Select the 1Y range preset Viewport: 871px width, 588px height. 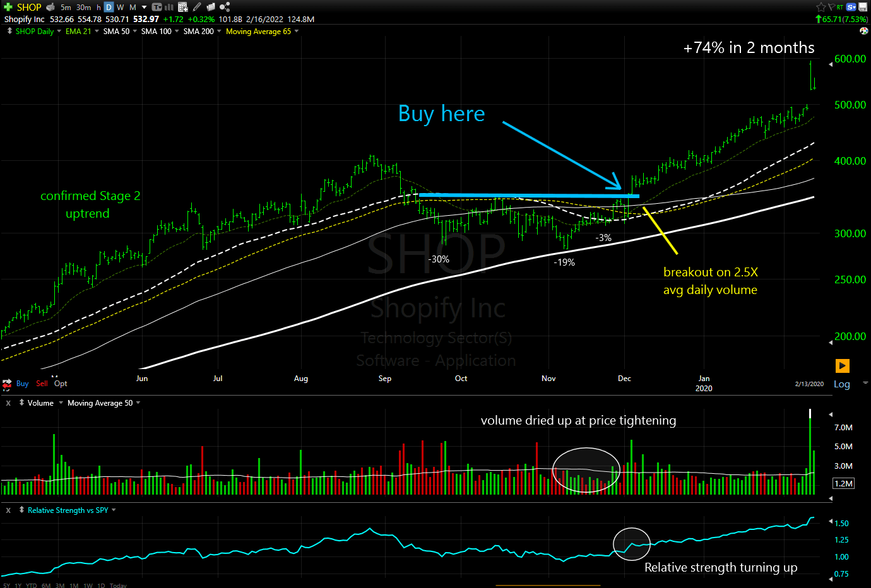click(20, 585)
